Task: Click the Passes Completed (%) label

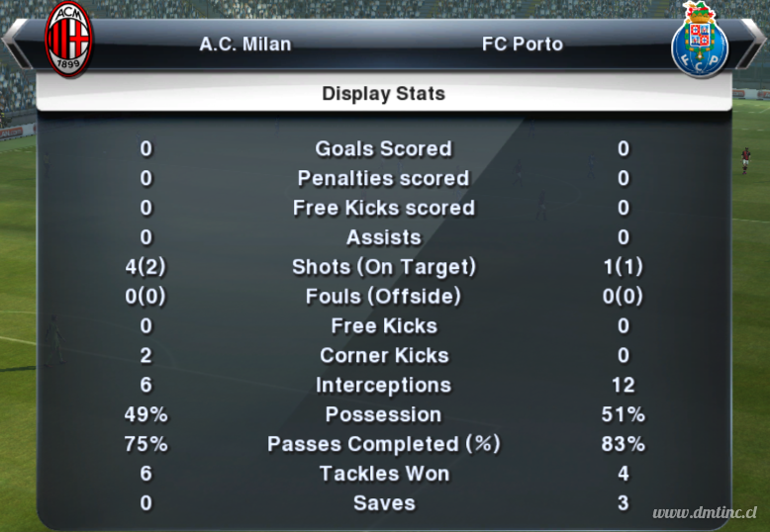Action: (384, 444)
